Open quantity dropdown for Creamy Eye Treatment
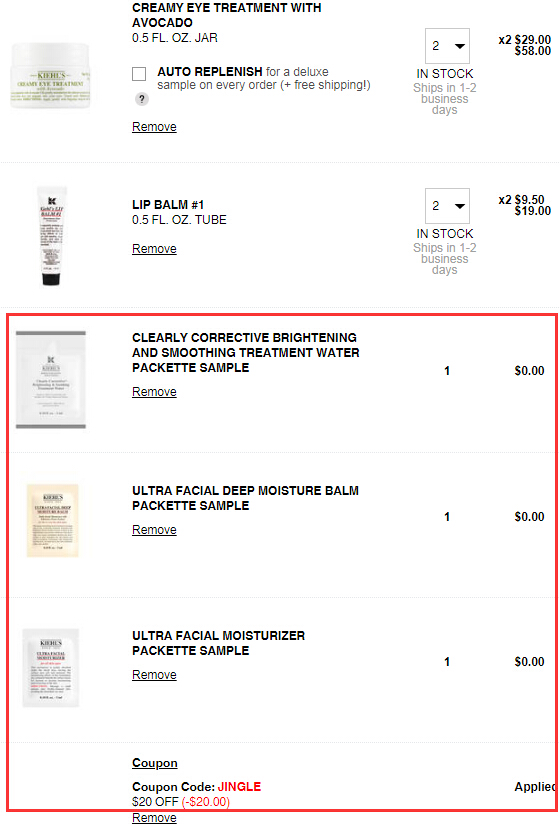 (447, 46)
